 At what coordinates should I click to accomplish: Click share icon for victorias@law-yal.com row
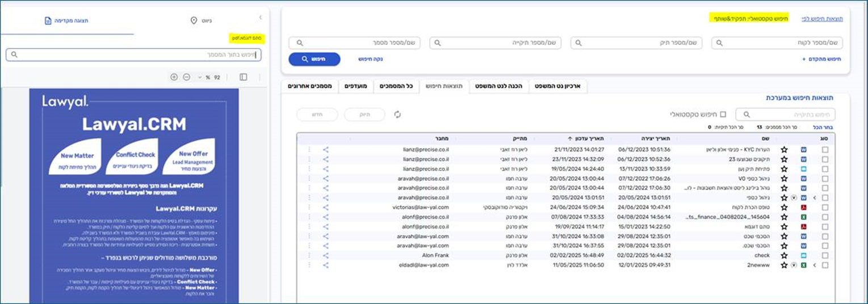[x=326, y=208]
